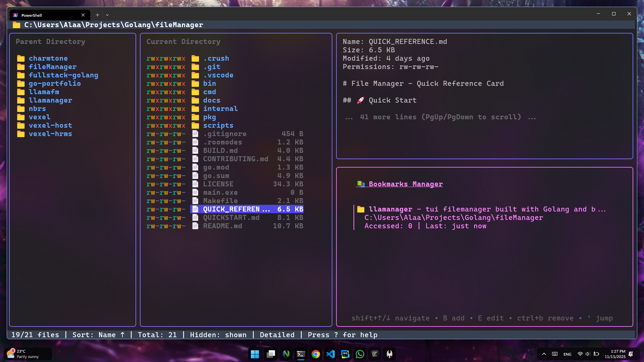Open a new terminal tab with plus button
Screen dimensions: 644x362
pos(97,15)
